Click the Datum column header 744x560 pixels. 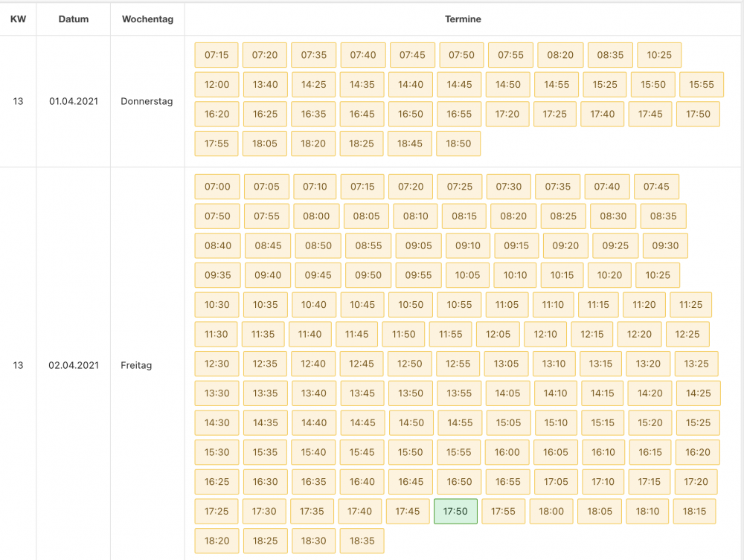[x=74, y=19]
